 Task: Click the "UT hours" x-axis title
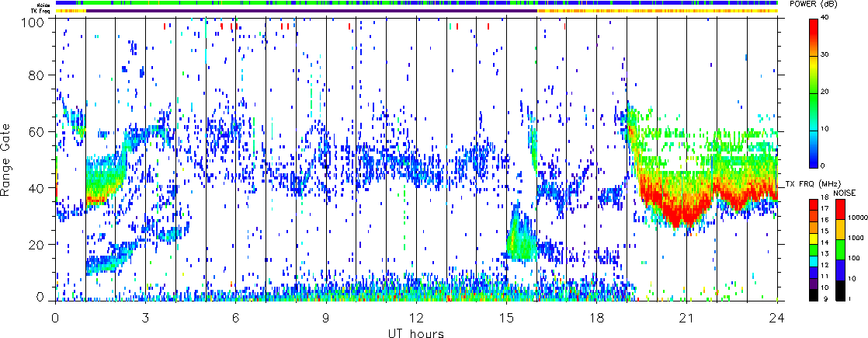pos(416,333)
